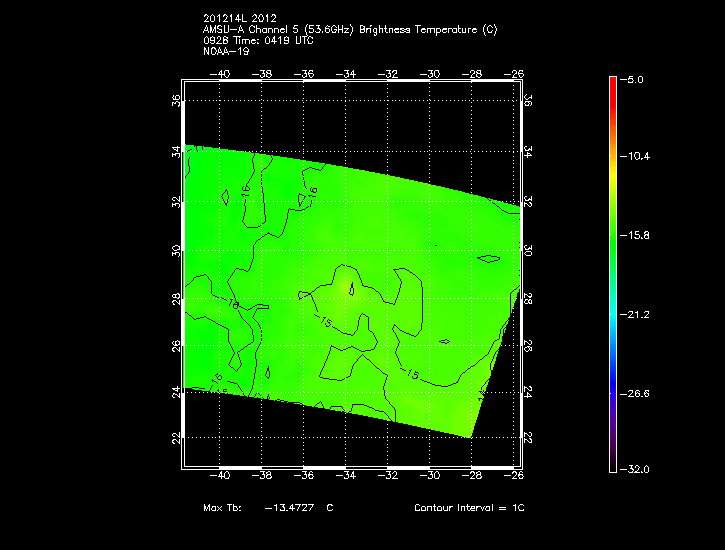
Task: Click the AMSU-A Channel 5 Brightness Temperature title
Action: [x=349, y=29]
